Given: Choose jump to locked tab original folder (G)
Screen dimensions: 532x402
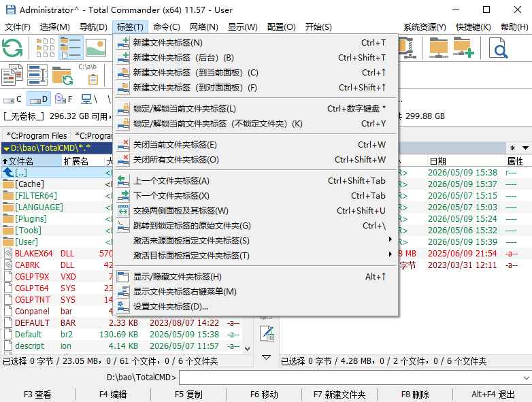Looking at the screenshot, I should pyautogui.click(x=255, y=226).
